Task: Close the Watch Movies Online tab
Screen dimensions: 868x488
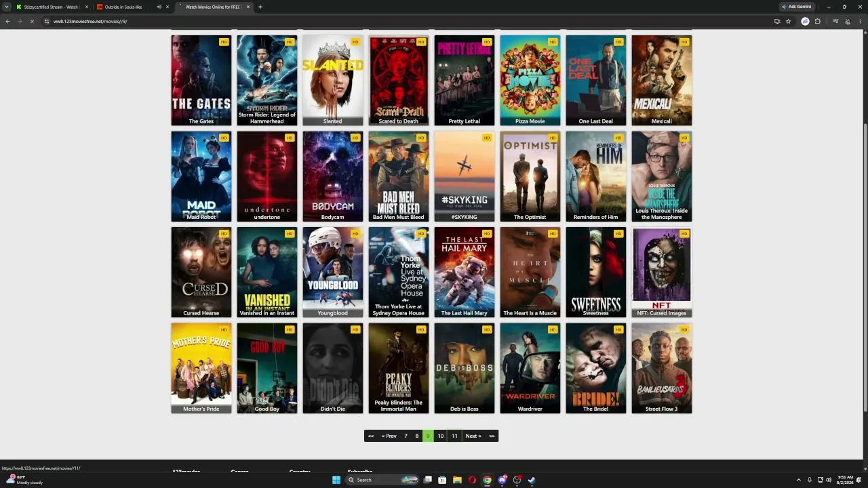Action: click(x=248, y=7)
